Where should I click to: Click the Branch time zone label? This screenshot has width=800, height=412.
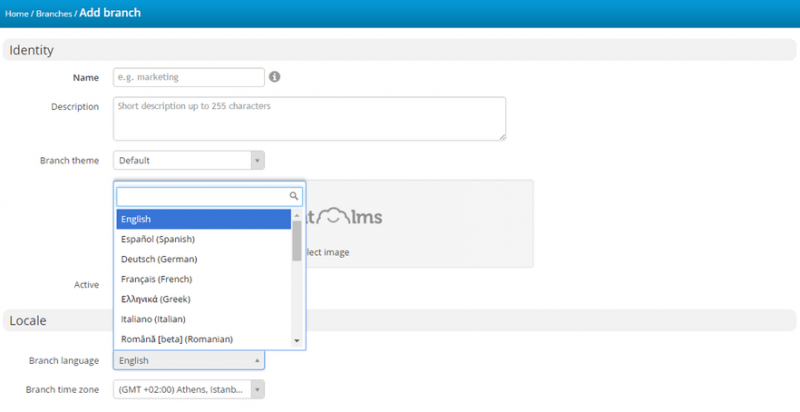pos(62,390)
